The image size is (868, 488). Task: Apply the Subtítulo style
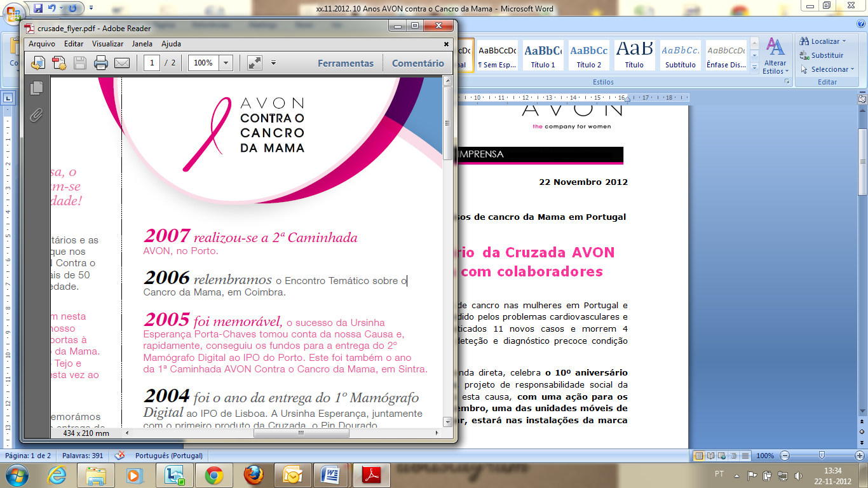point(680,57)
